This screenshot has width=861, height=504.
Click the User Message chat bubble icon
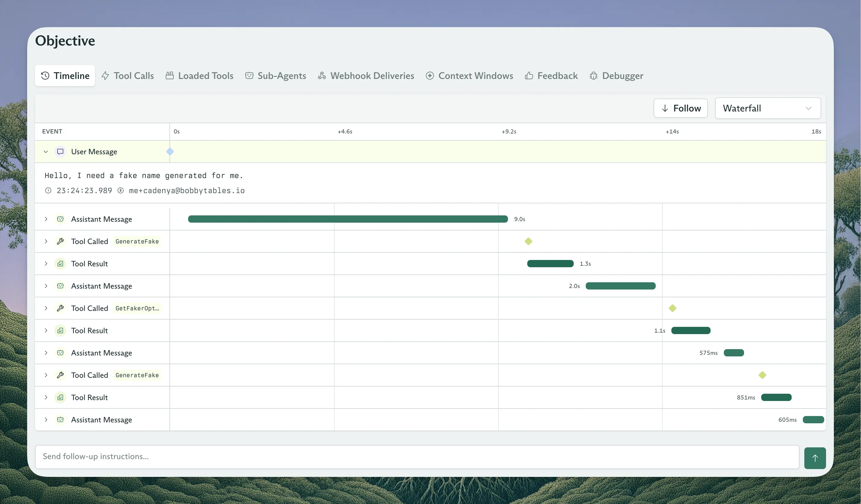click(61, 152)
